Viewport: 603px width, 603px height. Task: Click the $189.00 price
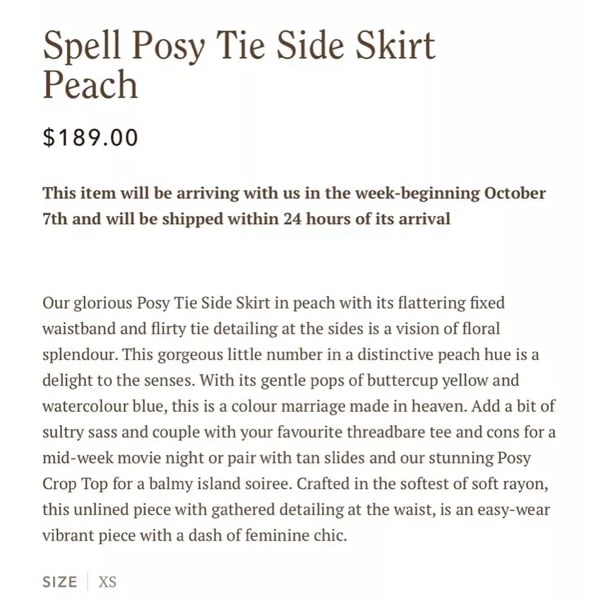pos(90,137)
